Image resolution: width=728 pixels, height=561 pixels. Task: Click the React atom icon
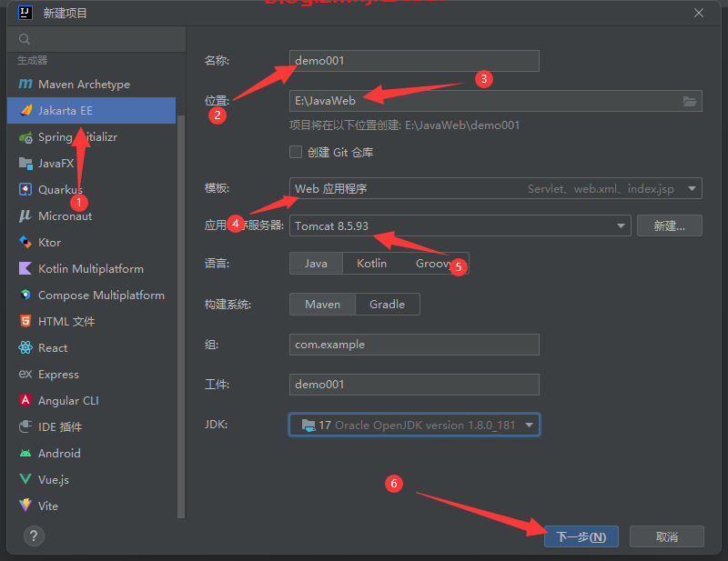point(25,347)
